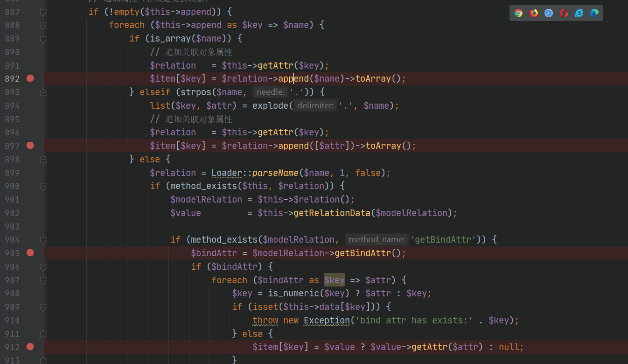Click 'toArray' call on line 897
Viewport: 628px width, 364px height.
tap(383, 146)
